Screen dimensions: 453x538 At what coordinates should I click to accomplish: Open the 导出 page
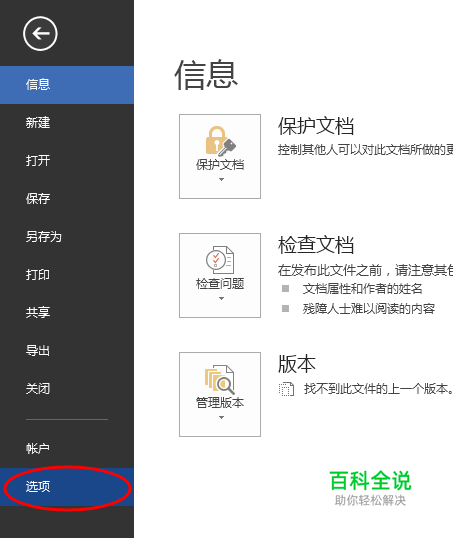point(67,351)
